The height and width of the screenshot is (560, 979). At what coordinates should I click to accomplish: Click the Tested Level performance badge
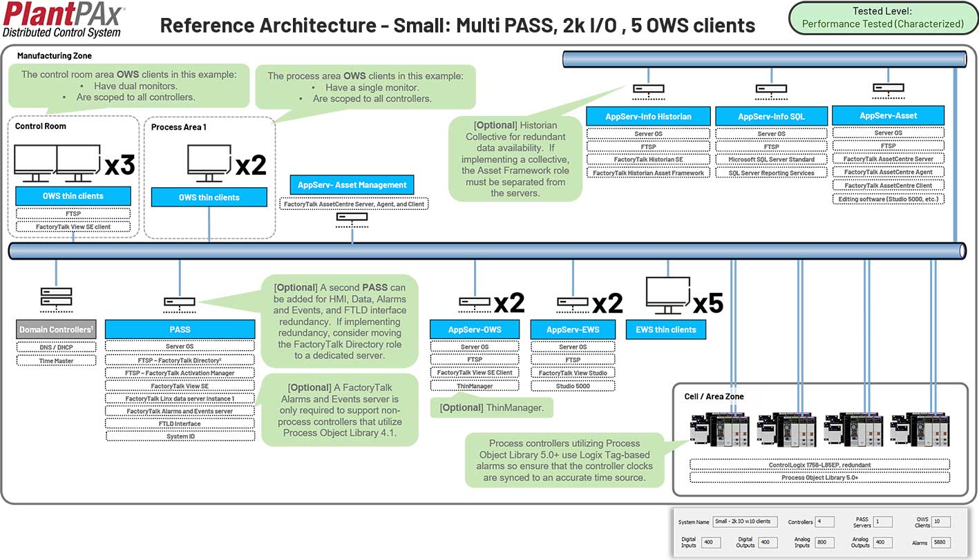[882, 17]
